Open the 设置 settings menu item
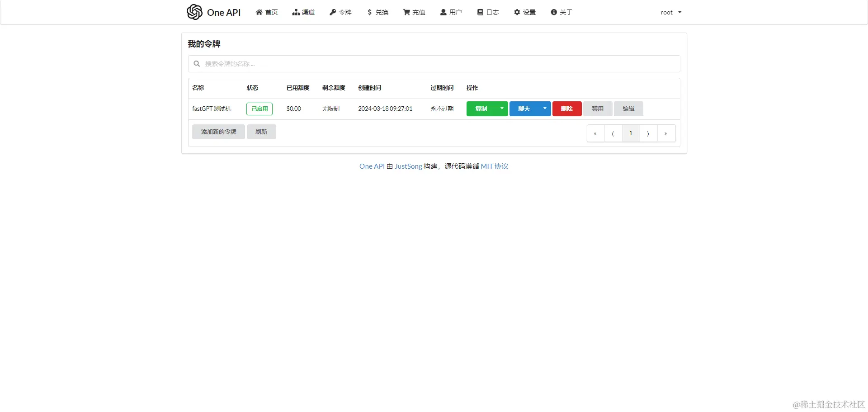Image resolution: width=868 pixels, height=412 pixels. pos(525,12)
